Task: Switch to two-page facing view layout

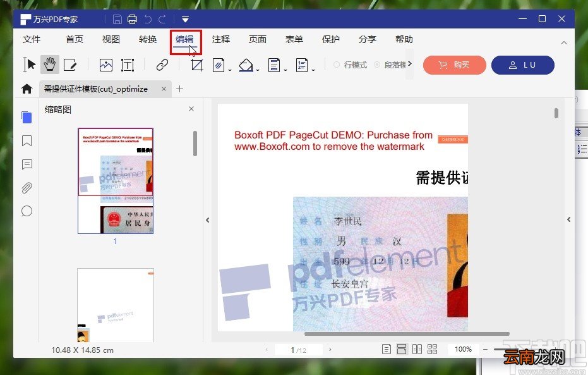Action: click(417, 349)
